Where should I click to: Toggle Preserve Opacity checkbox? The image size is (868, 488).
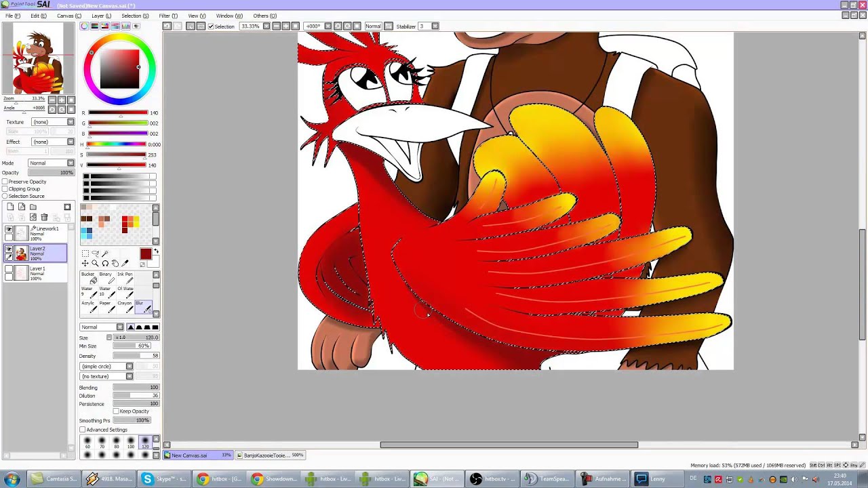click(x=5, y=182)
